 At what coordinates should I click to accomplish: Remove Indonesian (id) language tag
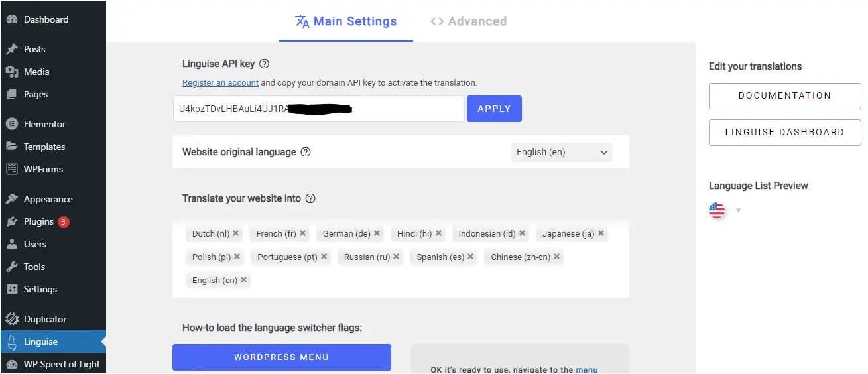(x=522, y=233)
